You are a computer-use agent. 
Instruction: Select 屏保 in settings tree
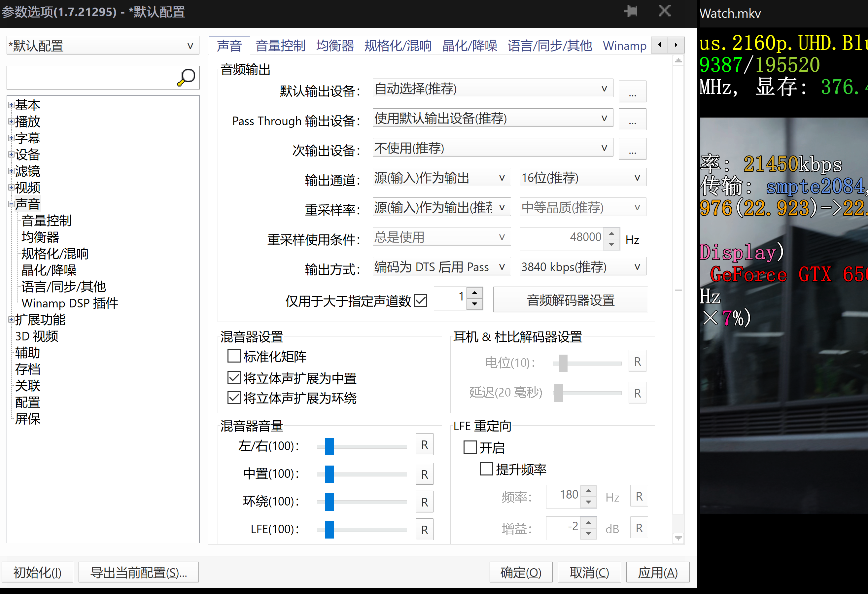click(28, 418)
